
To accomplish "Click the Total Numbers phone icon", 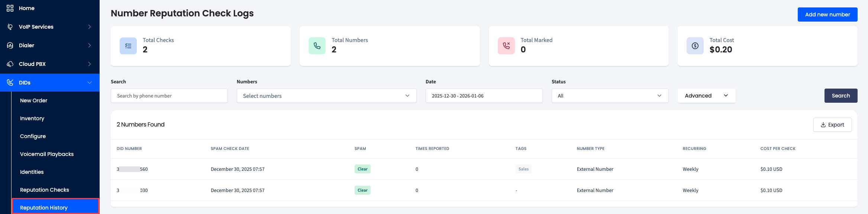I will tap(317, 46).
